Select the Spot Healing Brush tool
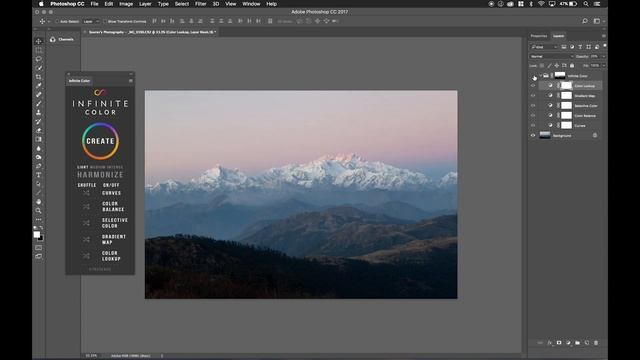Screen dimensions: 640x360 tap(39, 95)
